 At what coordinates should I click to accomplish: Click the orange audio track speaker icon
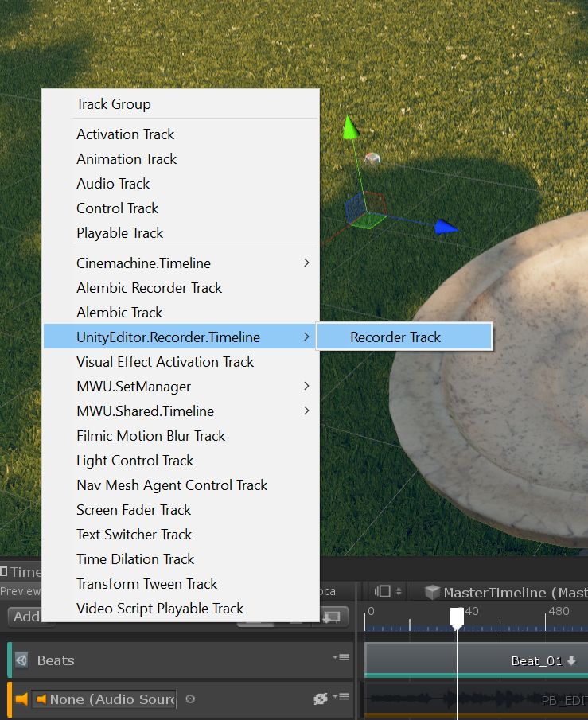tap(21, 699)
